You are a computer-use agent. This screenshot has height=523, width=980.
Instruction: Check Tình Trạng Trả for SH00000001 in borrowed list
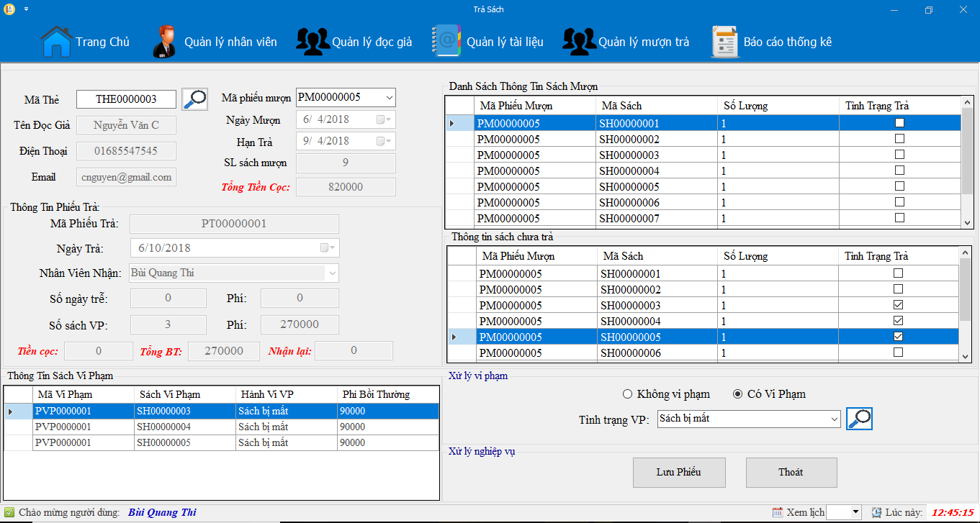tap(899, 123)
